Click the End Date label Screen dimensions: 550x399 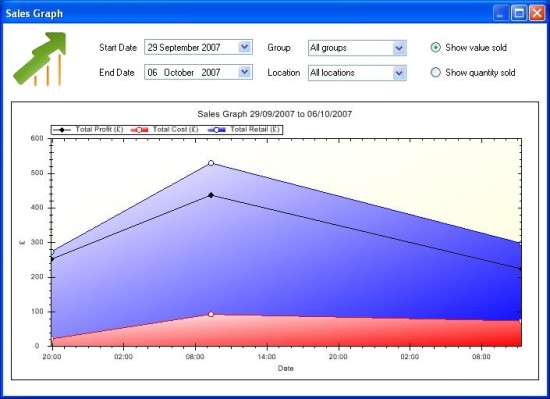tap(117, 73)
